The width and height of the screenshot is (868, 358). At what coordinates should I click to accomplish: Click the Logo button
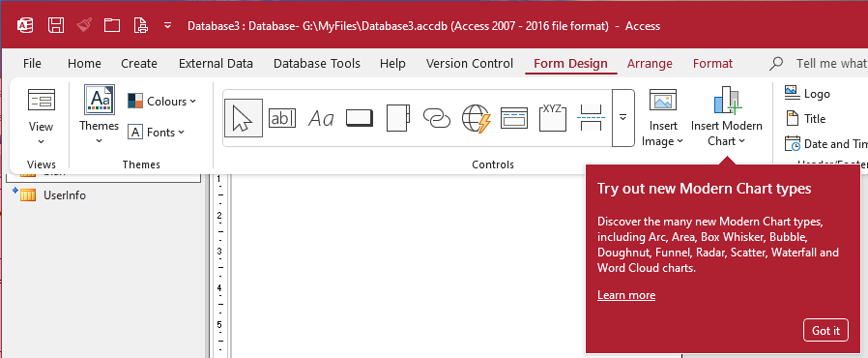click(808, 94)
